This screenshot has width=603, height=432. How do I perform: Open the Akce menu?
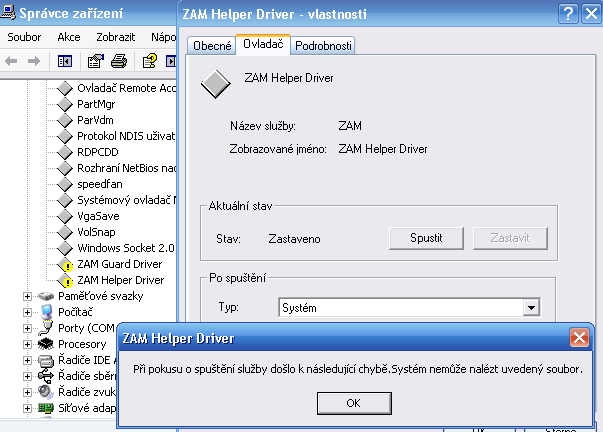pos(69,37)
